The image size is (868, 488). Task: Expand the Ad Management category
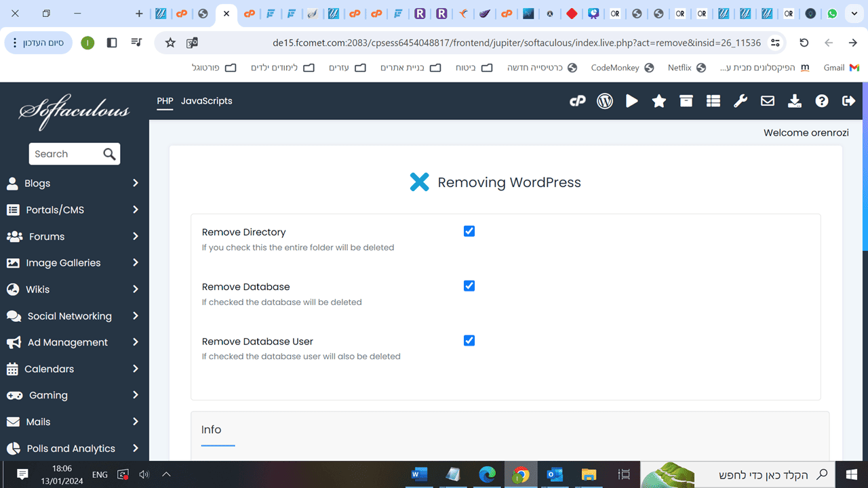pos(75,342)
